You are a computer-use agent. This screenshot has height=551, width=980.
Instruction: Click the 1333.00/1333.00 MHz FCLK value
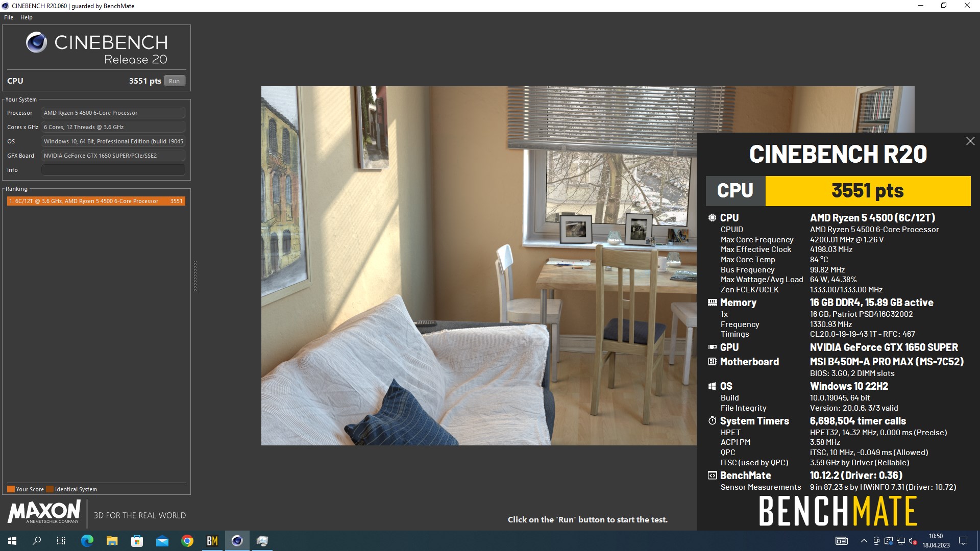[846, 290]
